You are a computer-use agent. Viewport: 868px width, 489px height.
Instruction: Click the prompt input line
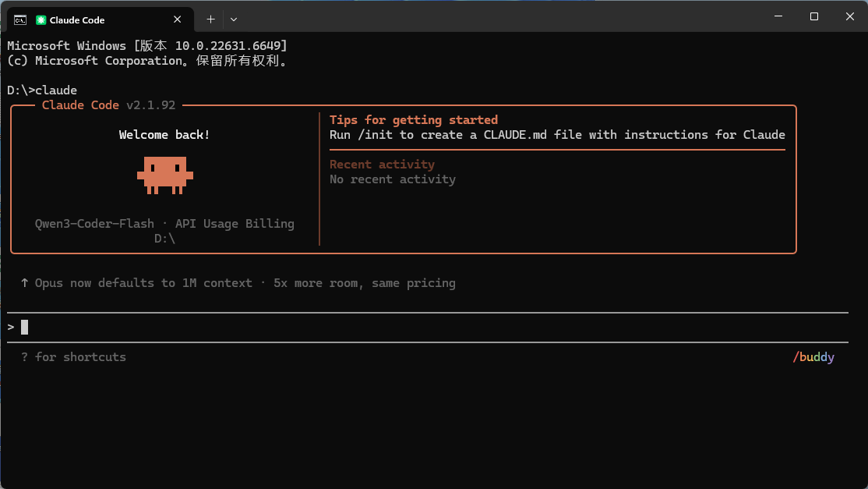point(427,328)
